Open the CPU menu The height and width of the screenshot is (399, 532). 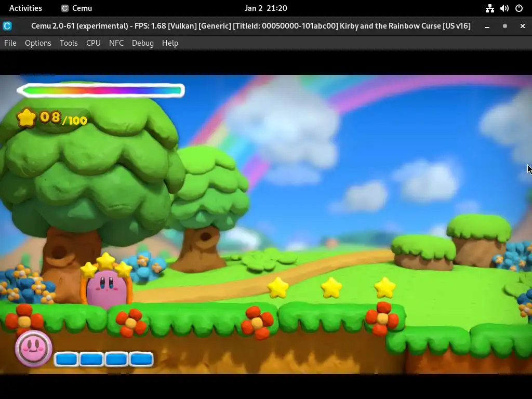(94, 43)
